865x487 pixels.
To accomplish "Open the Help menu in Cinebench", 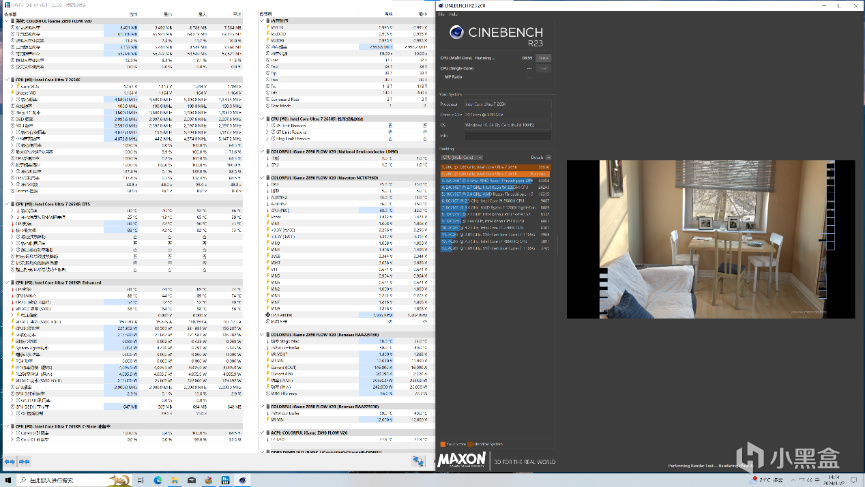I will pos(453,14).
